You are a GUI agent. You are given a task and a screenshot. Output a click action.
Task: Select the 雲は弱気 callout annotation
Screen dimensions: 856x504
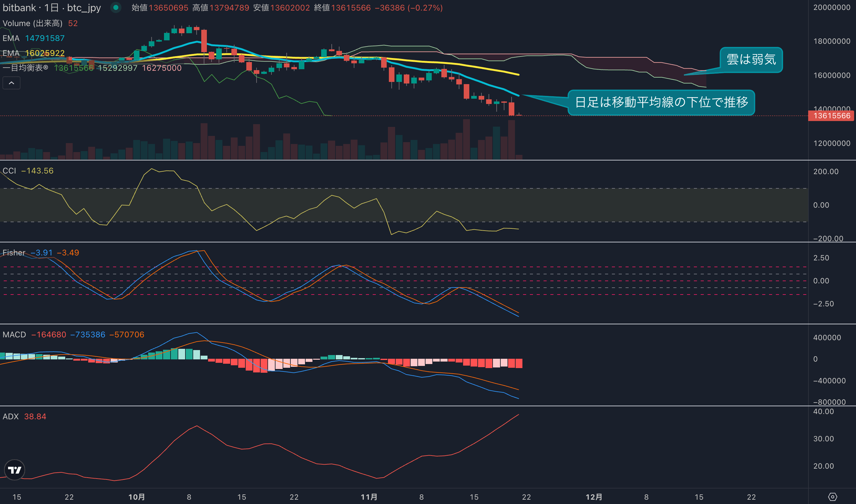[x=751, y=60]
